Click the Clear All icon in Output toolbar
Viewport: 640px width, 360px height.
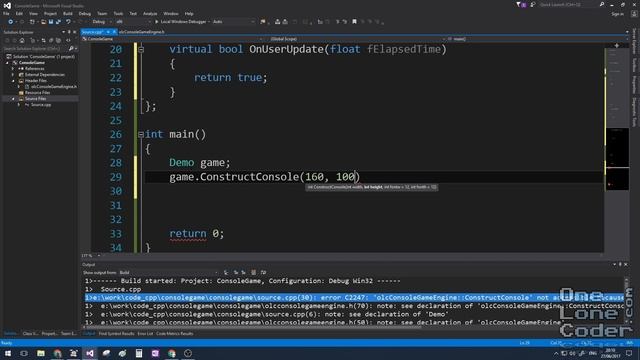click(253, 272)
